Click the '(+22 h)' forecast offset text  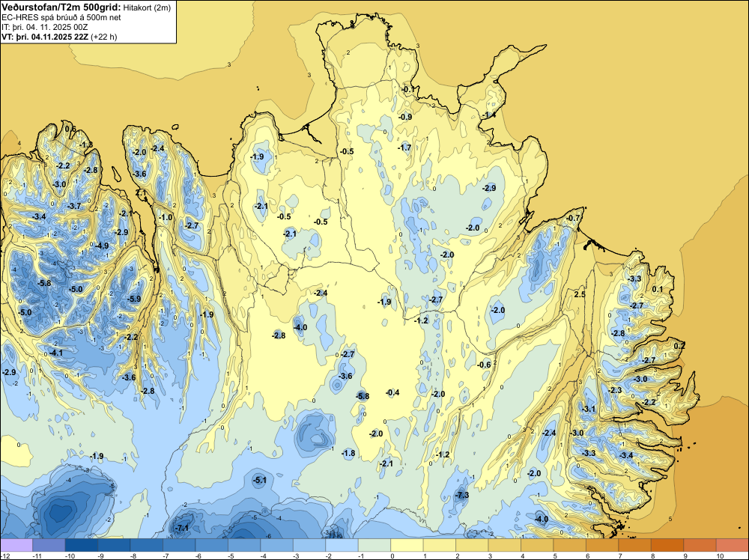pyautogui.click(x=103, y=37)
